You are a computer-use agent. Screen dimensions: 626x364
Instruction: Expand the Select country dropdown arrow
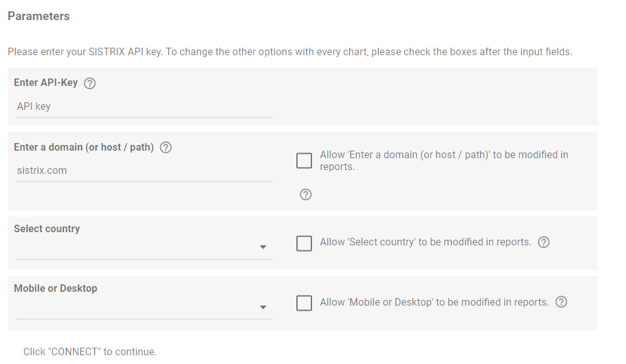point(262,247)
